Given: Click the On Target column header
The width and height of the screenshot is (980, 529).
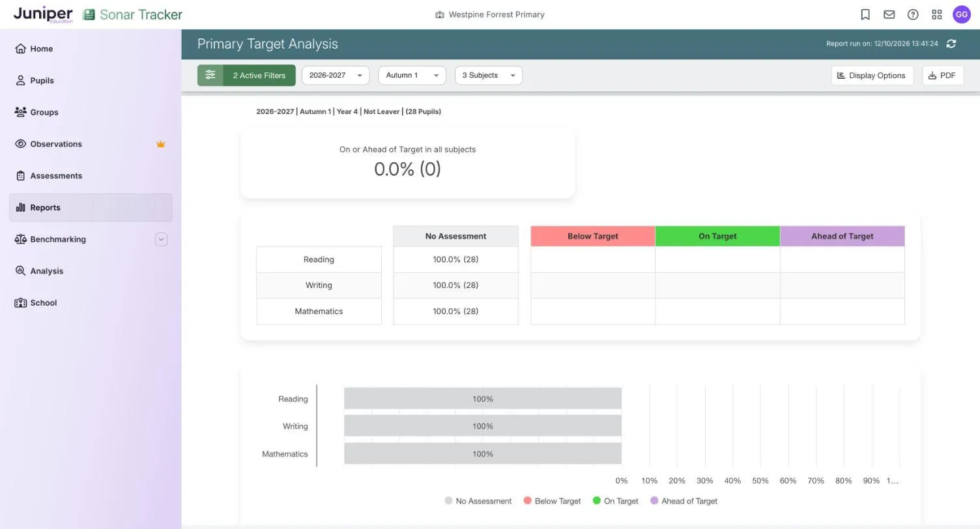Looking at the screenshot, I should click(x=717, y=236).
